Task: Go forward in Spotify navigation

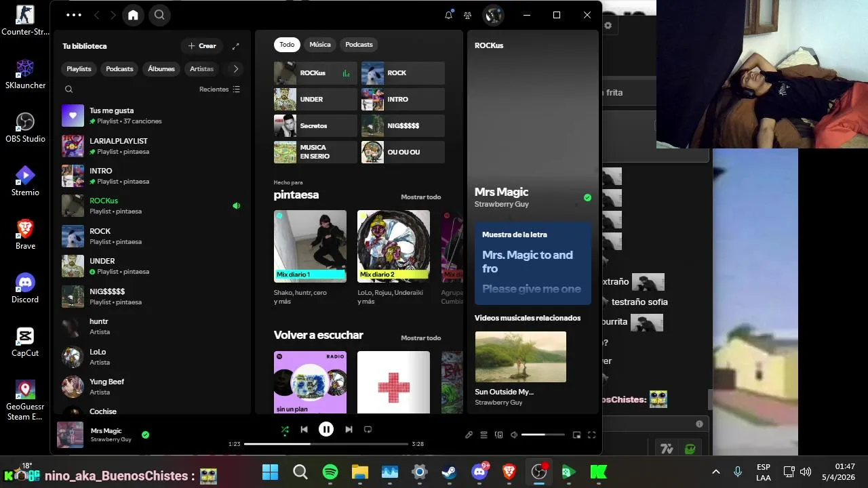Action: pos(113,15)
